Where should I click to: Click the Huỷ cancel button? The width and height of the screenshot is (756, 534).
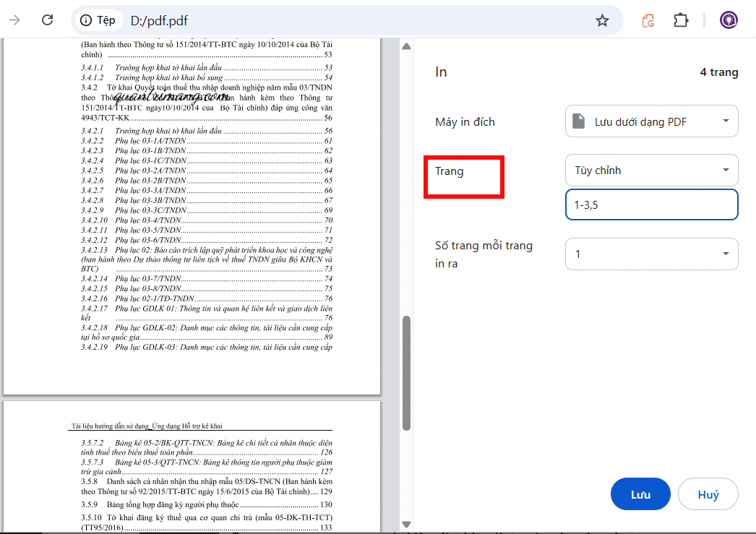pyautogui.click(x=708, y=494)
